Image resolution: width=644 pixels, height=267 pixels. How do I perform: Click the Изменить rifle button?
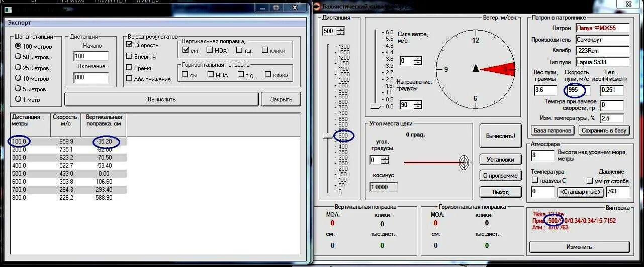pos(579,247)
